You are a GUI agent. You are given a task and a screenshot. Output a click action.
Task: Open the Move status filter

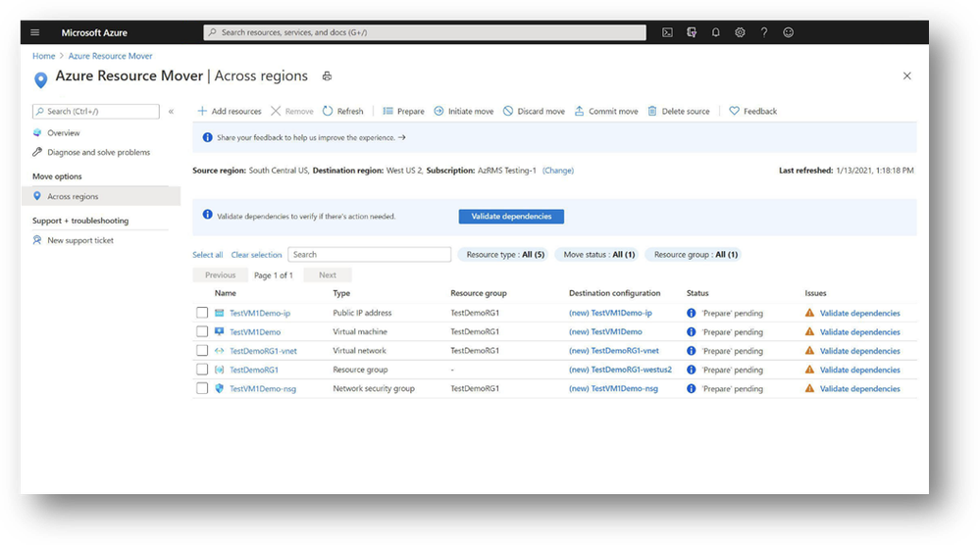(x=598, y=255)
